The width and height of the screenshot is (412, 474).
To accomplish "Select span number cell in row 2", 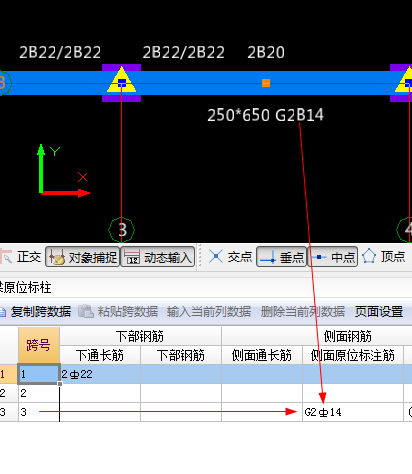I will (39, 393).
